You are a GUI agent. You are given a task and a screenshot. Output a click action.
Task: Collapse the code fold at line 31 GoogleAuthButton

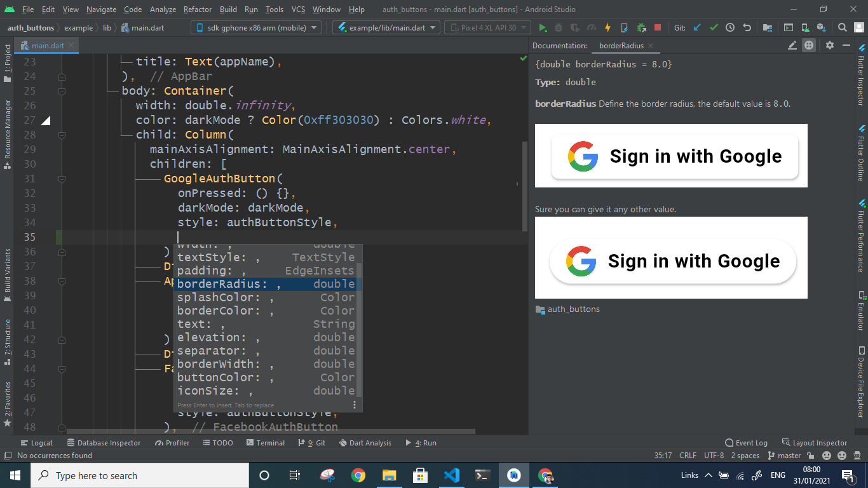pyautogui.click(x=62, y=179)
